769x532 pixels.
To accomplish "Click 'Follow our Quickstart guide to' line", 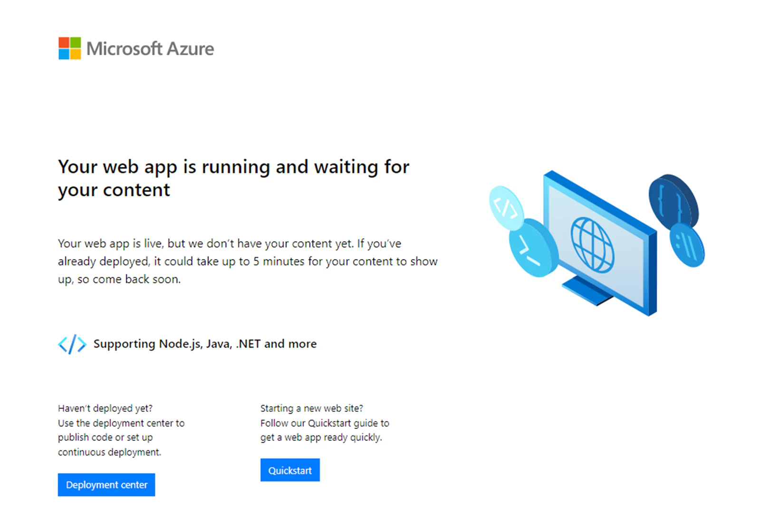I will pos(325,423).
